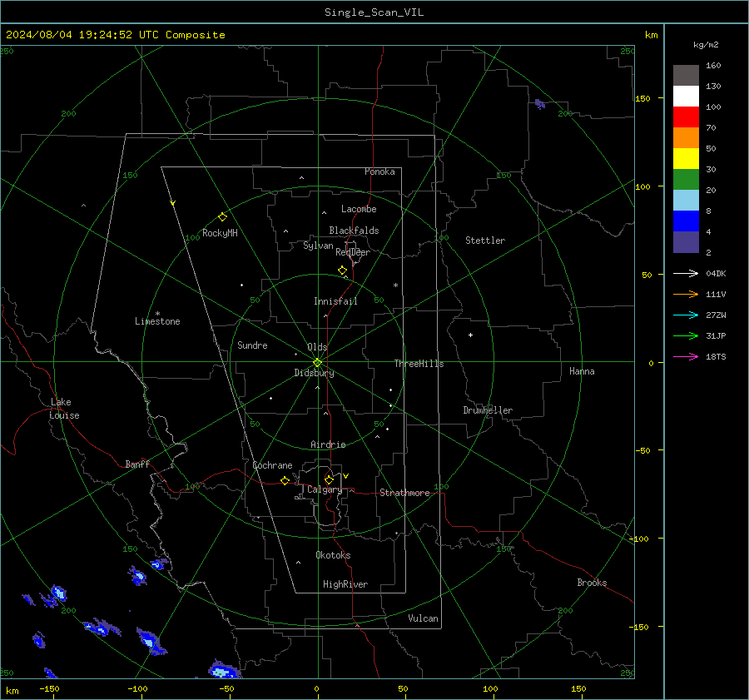Screen dimensions: 749x700
Task: Click the RockyMH label
Action: click(x=220, y=233)
